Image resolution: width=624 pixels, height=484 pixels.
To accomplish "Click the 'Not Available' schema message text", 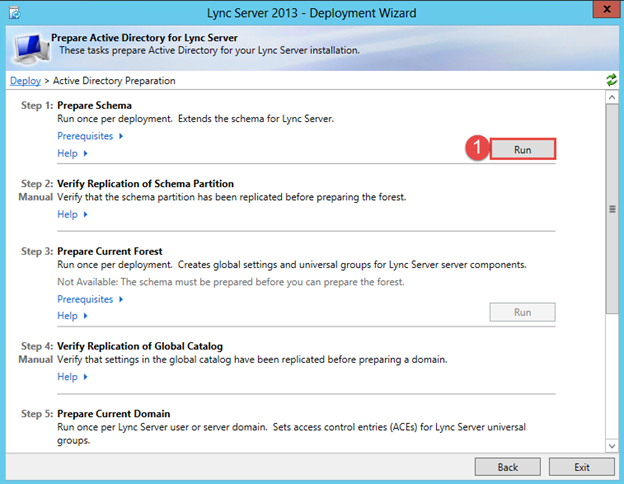I will click(x=231, y=282).
